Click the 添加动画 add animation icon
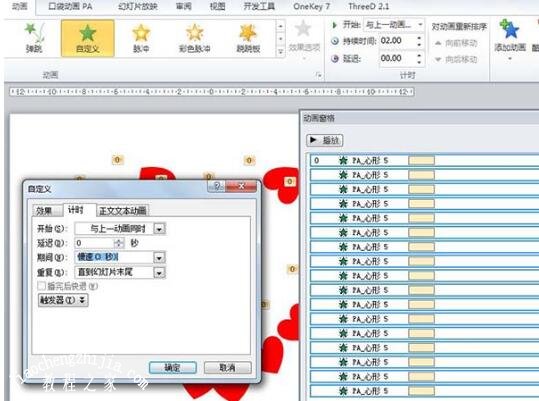Screen dimensions: 539x401 (510, 30)
